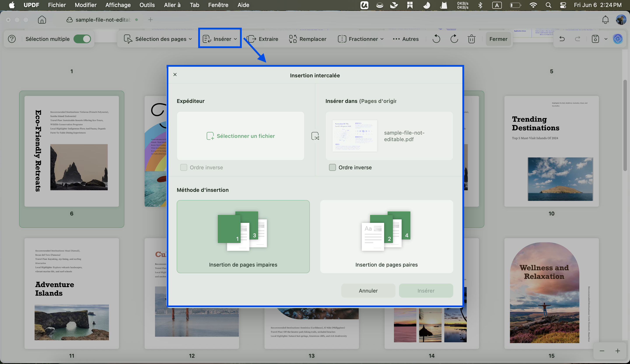Image resolution: width=630 pixels, height=364 pixels.
Task: Open the Sélection des pages dropdown
Action: point(158,39)
